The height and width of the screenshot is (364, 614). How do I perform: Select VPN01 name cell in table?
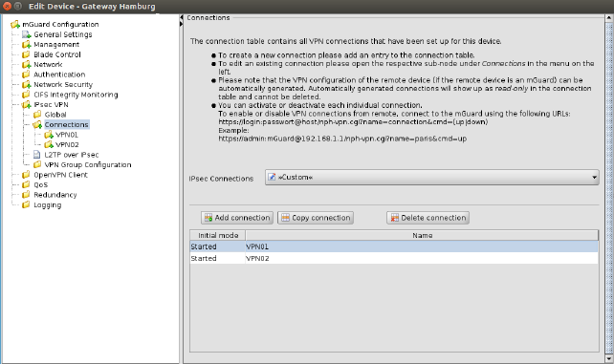click(422, 246)
